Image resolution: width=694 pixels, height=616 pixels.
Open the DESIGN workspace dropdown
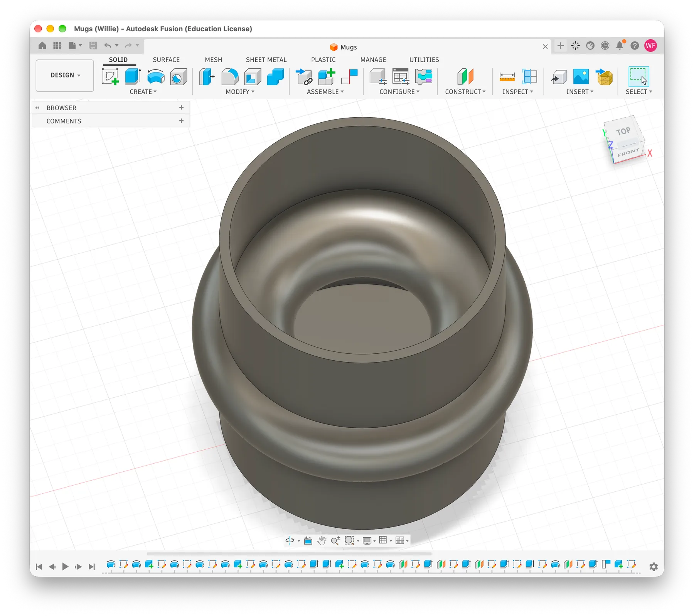(x=65, y=75)
